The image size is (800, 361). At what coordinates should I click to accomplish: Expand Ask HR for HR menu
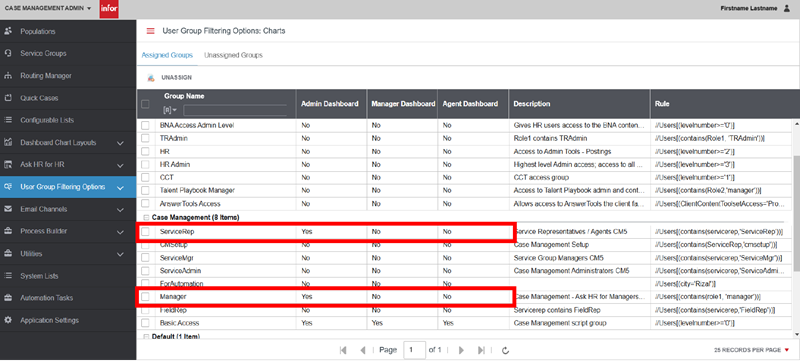tap(120, 166)
